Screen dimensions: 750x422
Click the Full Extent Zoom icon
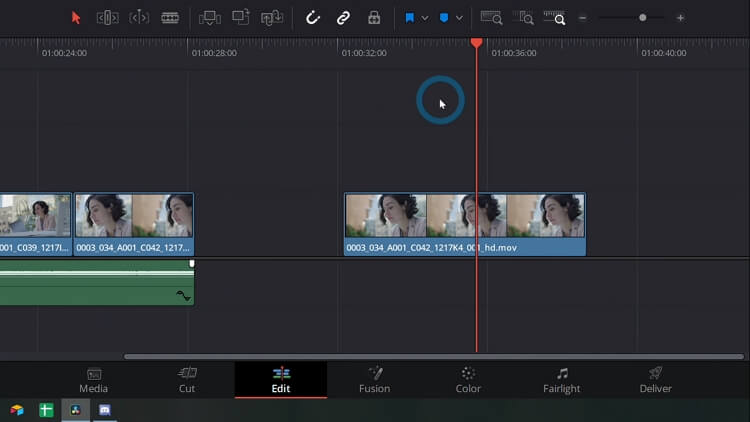(491, 18)
